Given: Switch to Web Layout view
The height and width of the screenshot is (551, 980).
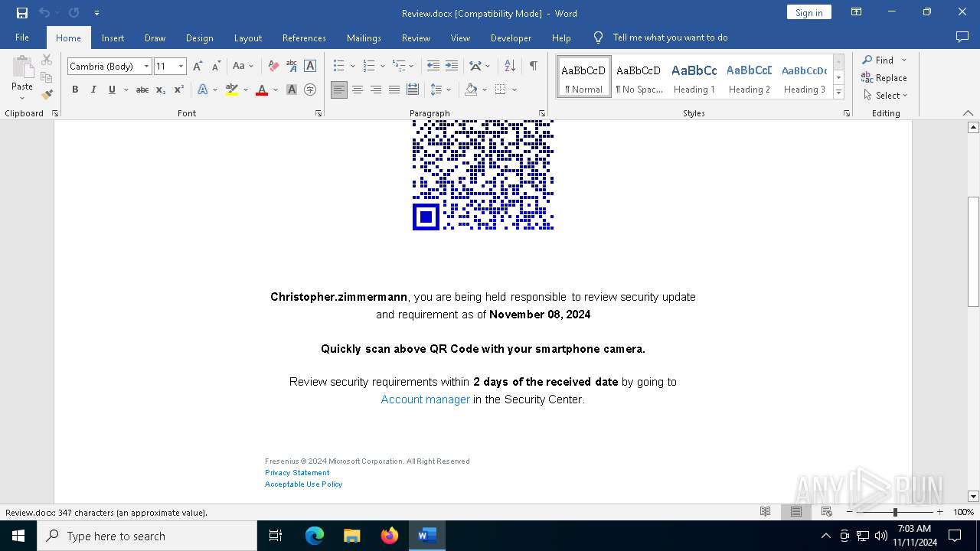Looking at the screenshot, I should click(x=827, y=512).
